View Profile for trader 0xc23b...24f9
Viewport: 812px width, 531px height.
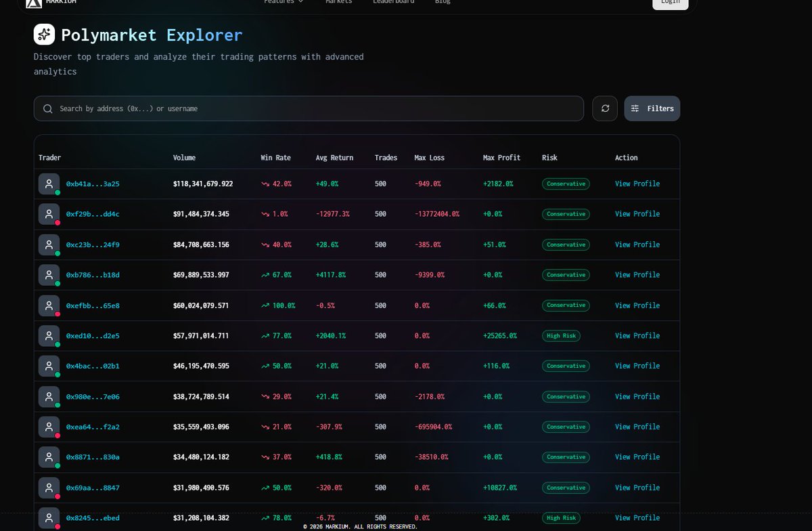tap(637, 245)
